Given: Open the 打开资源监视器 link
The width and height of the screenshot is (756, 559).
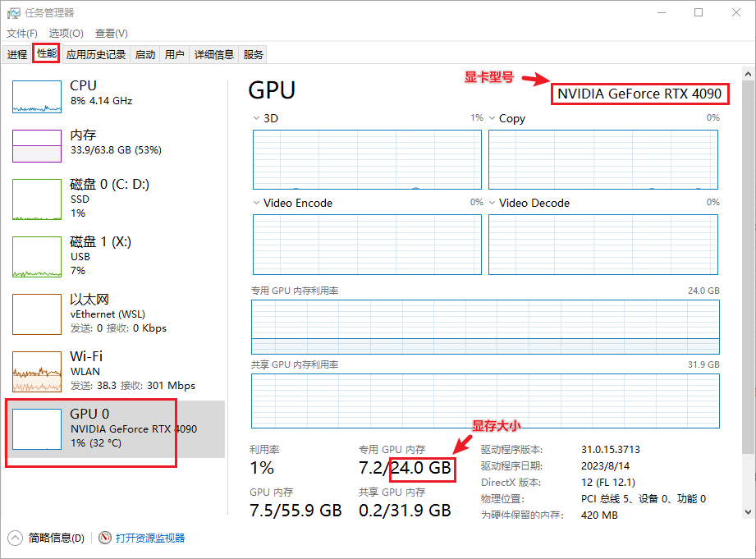Looking at the screenshot, I should 150,538.
